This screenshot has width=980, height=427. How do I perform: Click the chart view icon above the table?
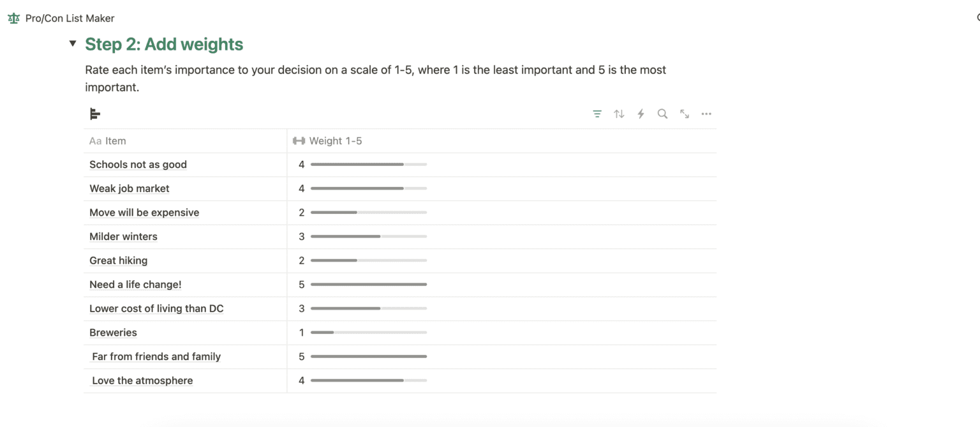coord(94,114)
